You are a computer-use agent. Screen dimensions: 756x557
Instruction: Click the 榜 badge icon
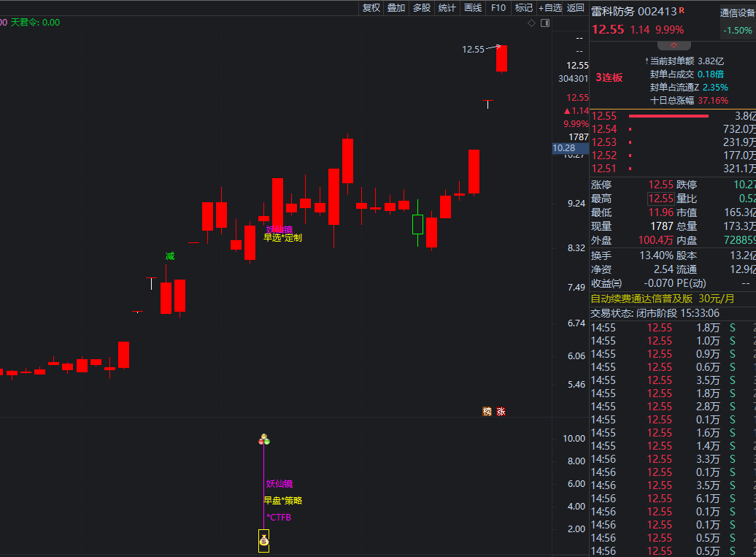coord(487,412)
